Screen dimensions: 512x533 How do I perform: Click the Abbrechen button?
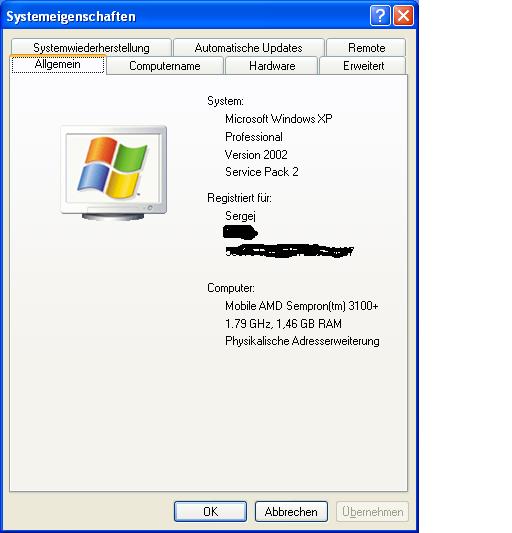point(291,511)
